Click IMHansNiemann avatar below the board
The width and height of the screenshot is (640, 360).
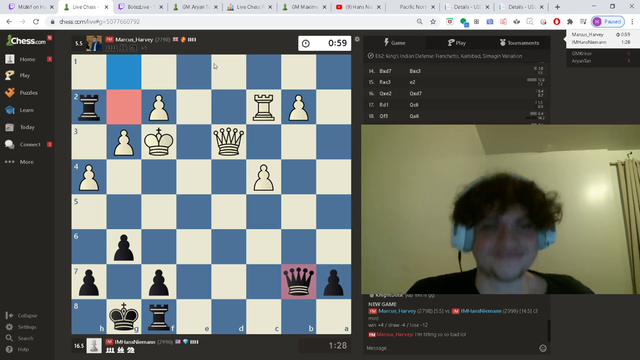94,346
